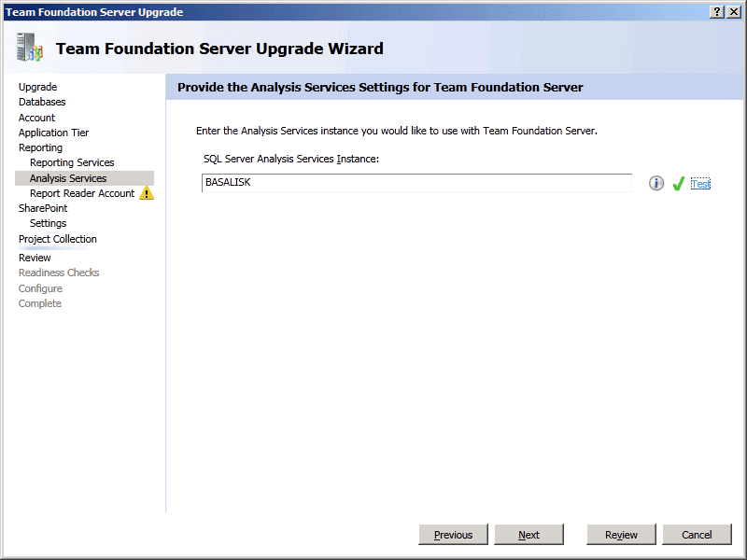
Task: Select the Review step in sidebar
Action: (35, 258)
